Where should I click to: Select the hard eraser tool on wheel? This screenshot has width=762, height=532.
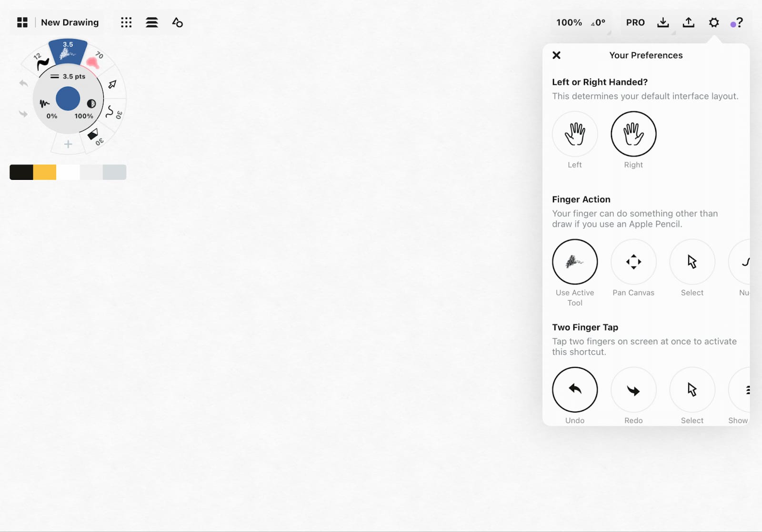[x=94, y=135]
